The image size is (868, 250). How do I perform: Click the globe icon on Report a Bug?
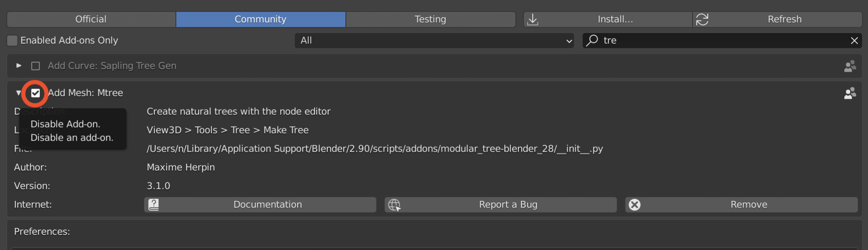tap(393, 204)
